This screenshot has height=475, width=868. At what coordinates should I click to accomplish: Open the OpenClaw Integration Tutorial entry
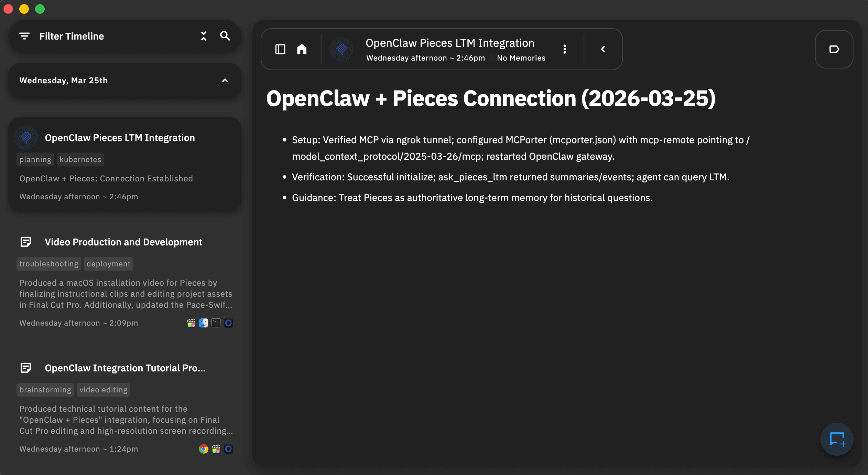[x=125, y=368]
